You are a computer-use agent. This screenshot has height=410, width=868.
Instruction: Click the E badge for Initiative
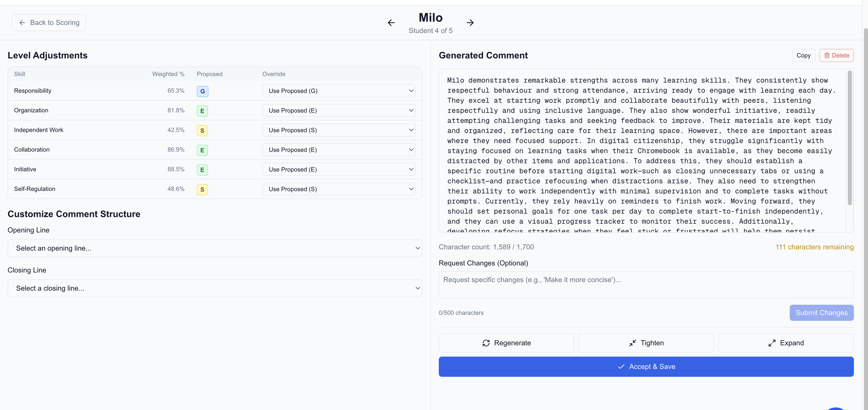[x=202, y=169]
